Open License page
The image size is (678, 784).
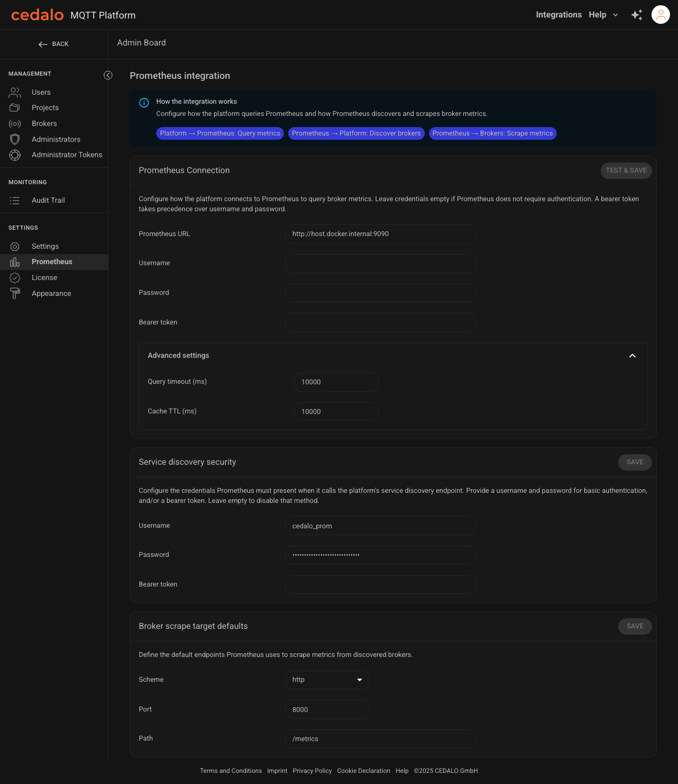[x=54, y=278]
